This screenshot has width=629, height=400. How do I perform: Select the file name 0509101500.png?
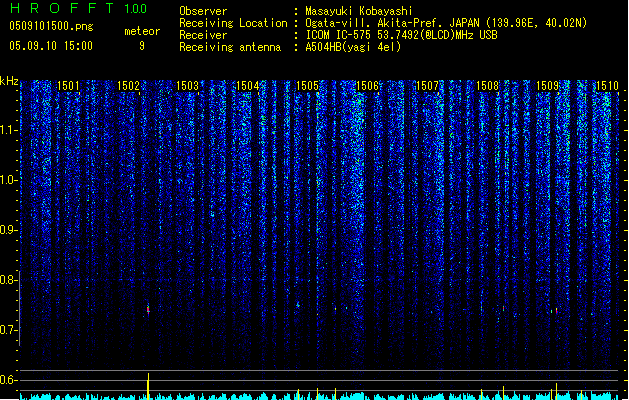click(x=51, y=26)
